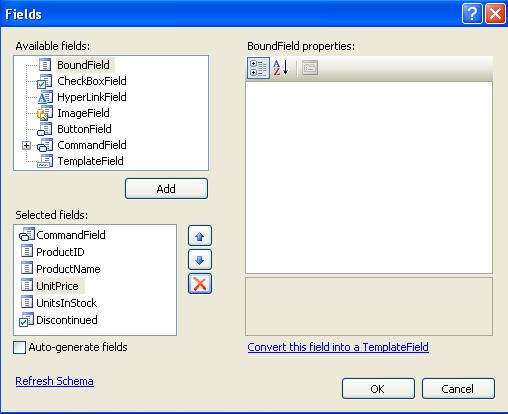The height and width of the screenshot is (414, 508).
Task: Move selected field down with arrow
Action: click(x=200, y=260)
